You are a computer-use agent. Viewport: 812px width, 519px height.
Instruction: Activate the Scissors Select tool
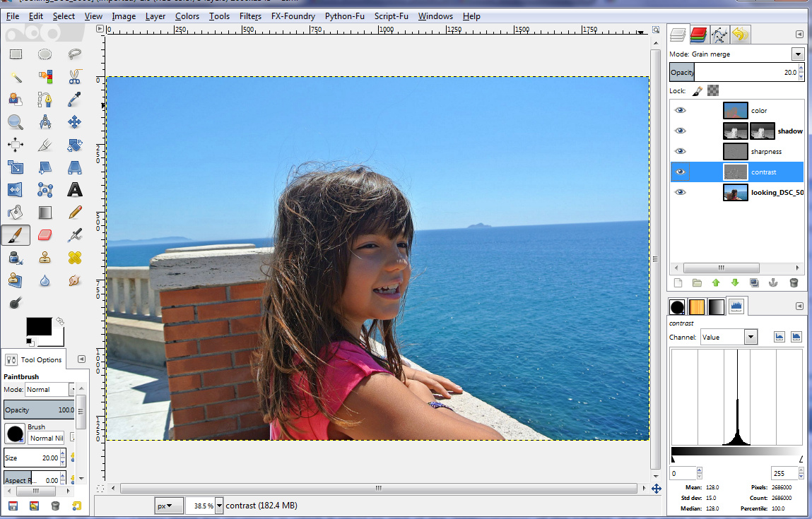tap(75, 76)
